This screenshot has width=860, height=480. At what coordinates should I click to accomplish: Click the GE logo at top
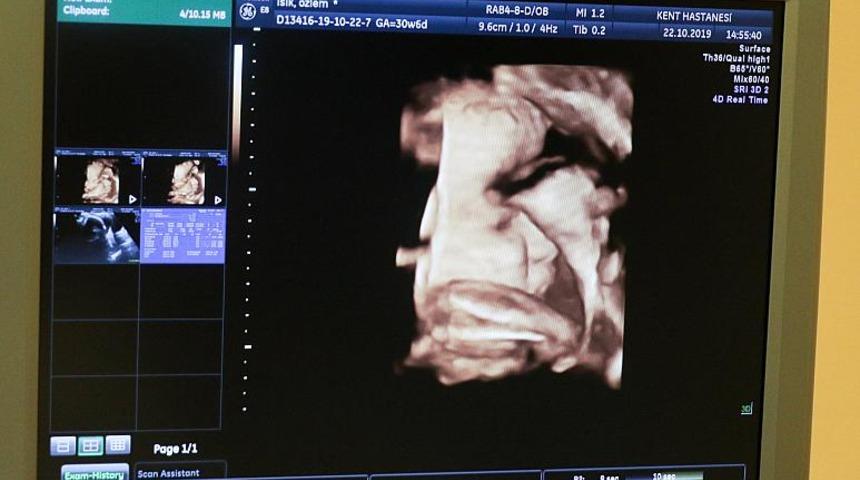(x=248, y=11)
